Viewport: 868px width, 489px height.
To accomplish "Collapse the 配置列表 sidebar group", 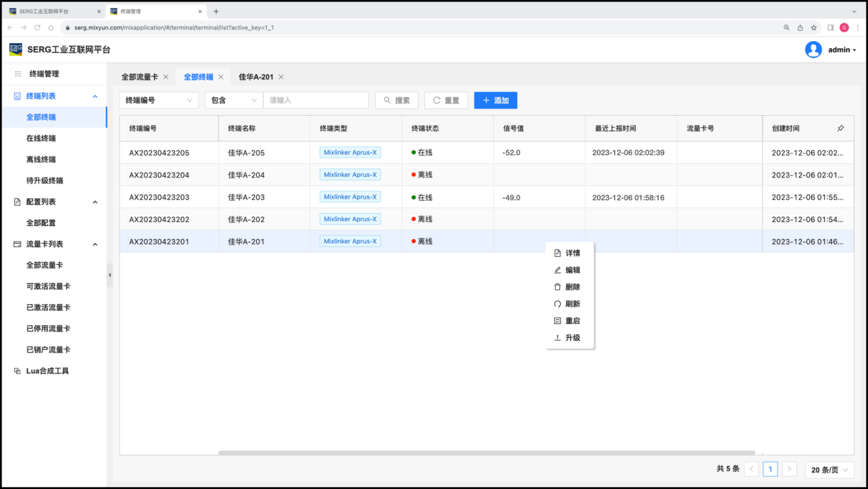I will [95, 202].
